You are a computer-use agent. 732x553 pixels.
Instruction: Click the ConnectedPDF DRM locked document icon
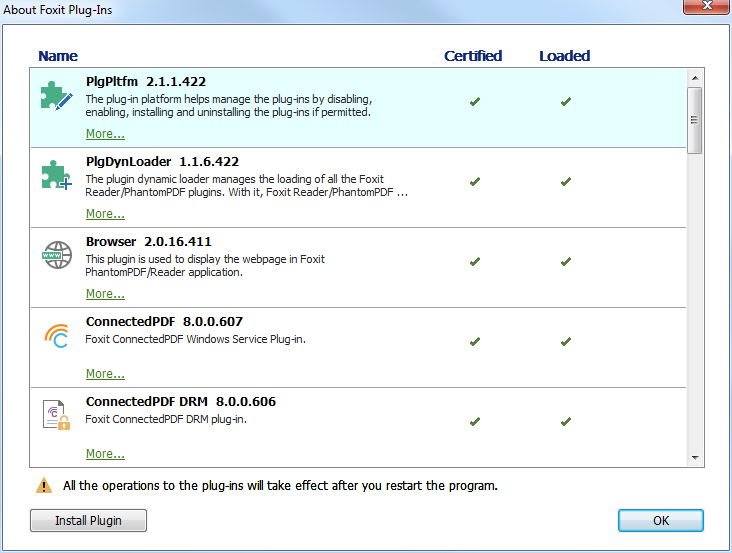[56, 414]
